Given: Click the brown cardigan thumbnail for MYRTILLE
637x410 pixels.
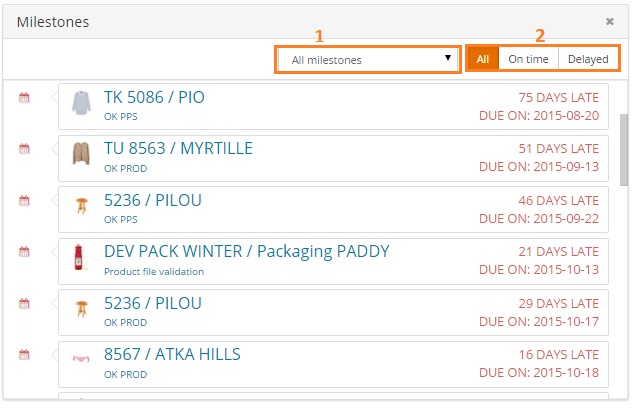Looking at the screenshot, I should coord(81,155).
